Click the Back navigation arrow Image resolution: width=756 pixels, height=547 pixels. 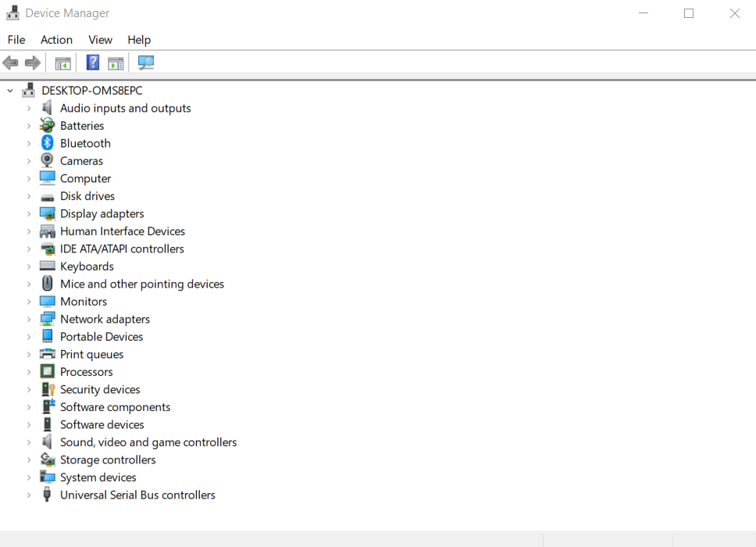coord(10,63)
